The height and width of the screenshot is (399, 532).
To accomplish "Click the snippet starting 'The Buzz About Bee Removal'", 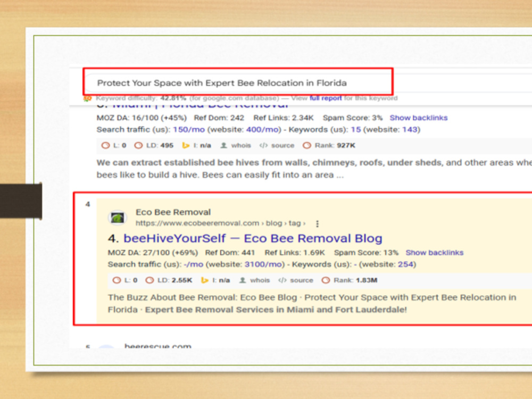I will [x=312, y=303].
